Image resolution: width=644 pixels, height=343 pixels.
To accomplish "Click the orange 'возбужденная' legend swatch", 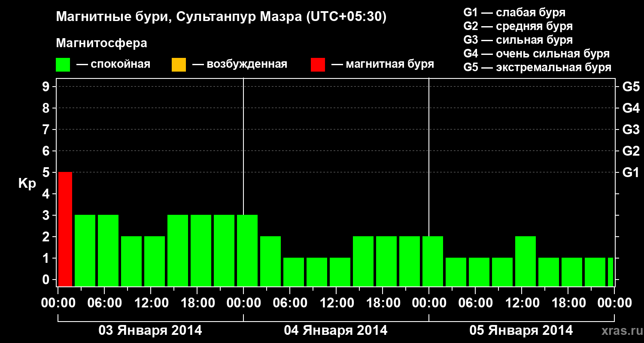I will [179, 65].
